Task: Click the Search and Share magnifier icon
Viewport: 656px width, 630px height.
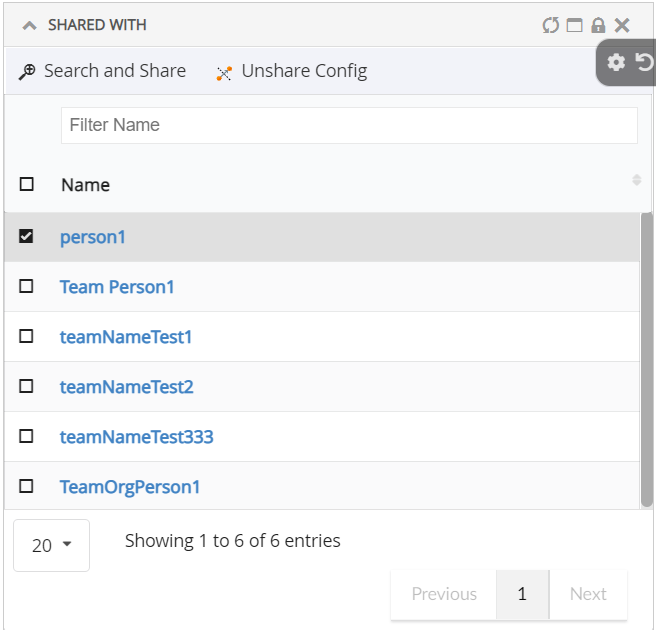Action: (x=27, y=72)
